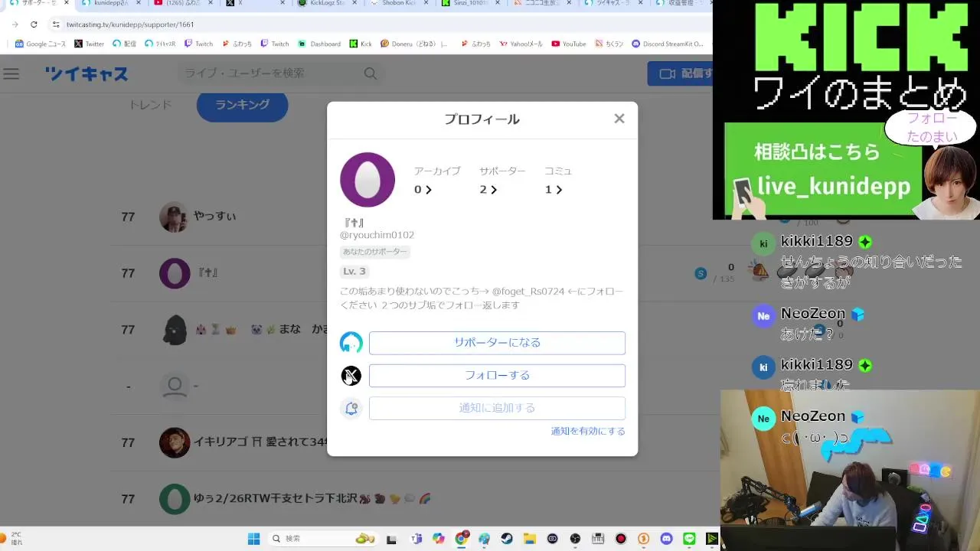Click the X (Twitter) icon beside フォローする

pyautogui.click(x=351, y=376)
